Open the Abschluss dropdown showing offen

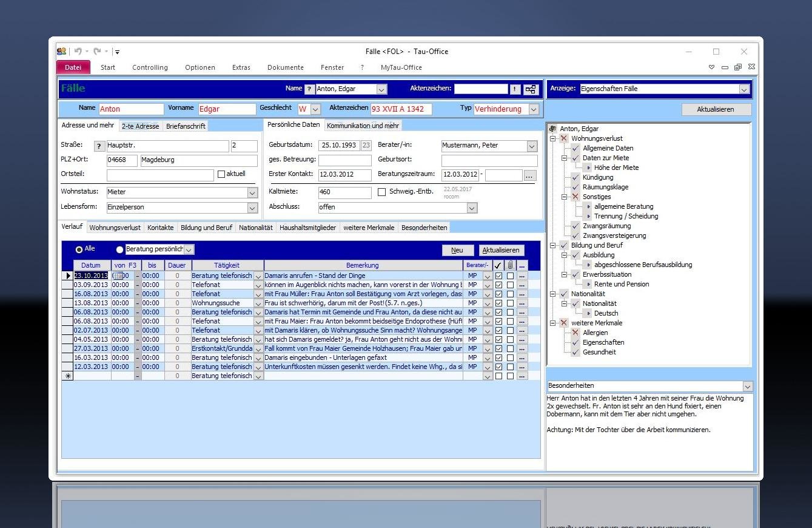pos(472,208)
